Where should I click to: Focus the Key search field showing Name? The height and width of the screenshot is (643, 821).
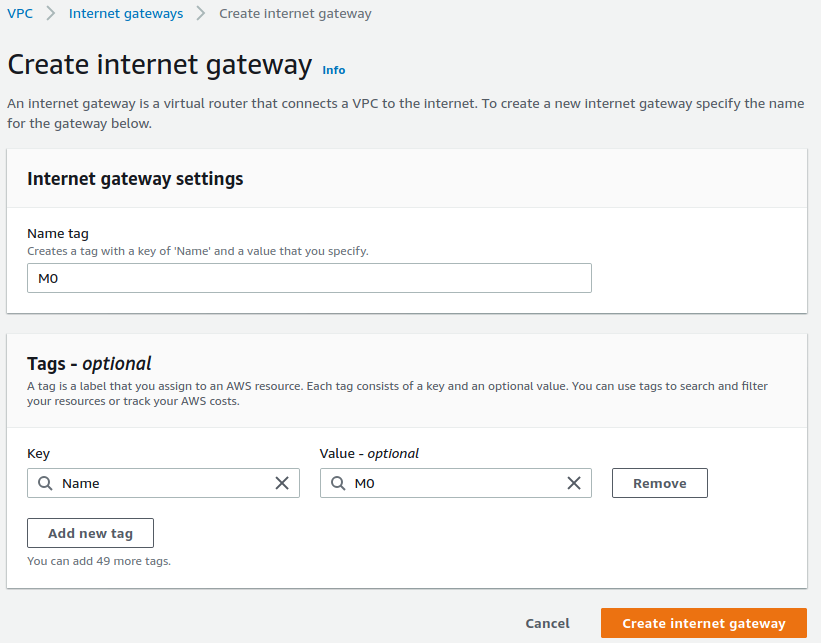pyautogui.click(x=160, y=483)
